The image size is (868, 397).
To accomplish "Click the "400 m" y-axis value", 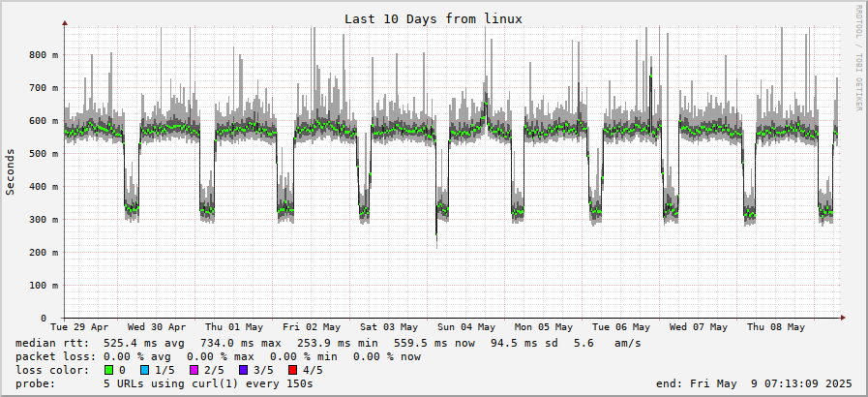I will coord(45,187).
